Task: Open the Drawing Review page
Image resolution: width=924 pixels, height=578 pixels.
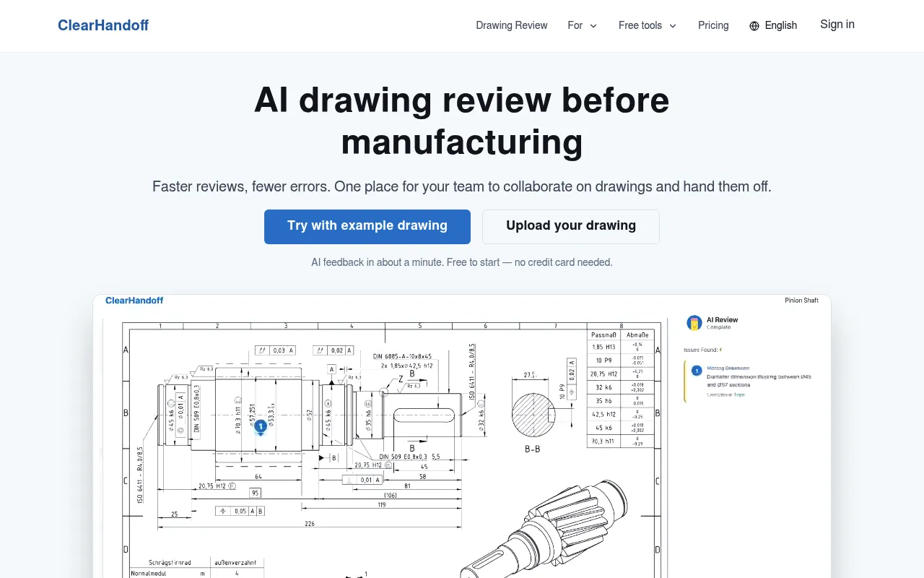Action: point(512,25)
